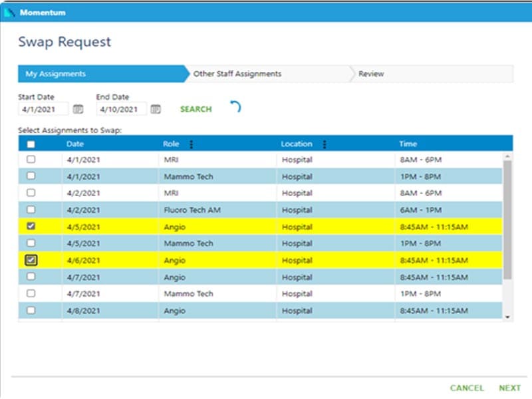Click the table vertical scrollbar thumb

507,220
